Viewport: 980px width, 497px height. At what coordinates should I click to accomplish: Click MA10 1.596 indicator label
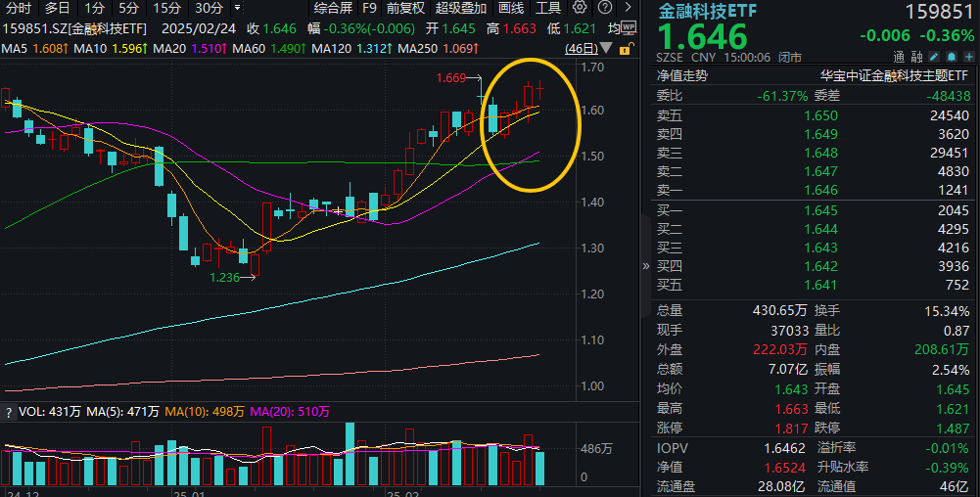pyautogui.click(x=112, y=49)
